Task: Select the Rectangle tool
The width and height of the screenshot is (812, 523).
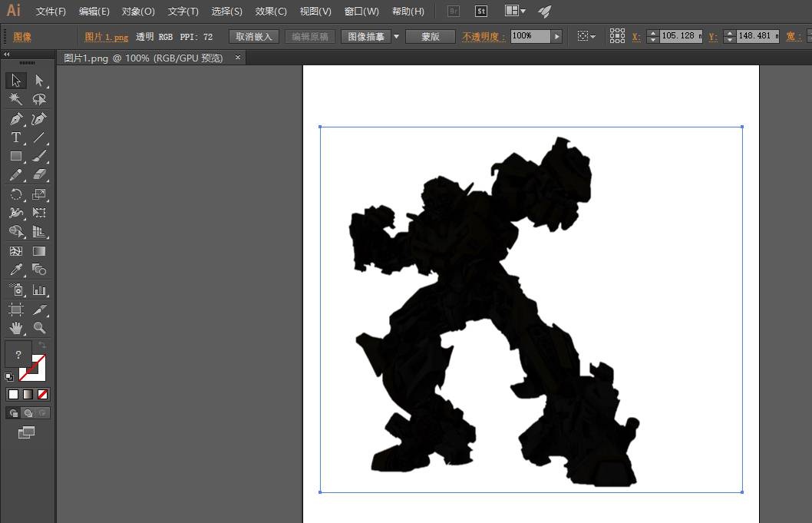Action: click(x=16, y=156)
